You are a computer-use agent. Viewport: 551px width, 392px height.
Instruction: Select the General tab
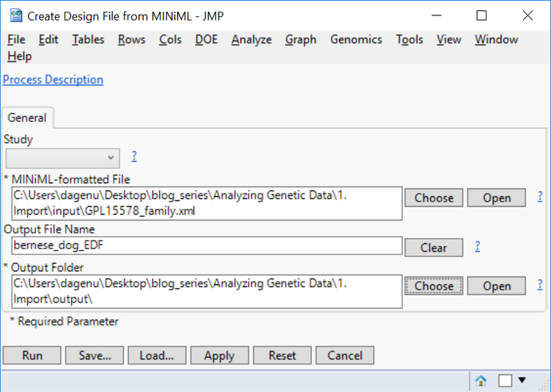27,117
